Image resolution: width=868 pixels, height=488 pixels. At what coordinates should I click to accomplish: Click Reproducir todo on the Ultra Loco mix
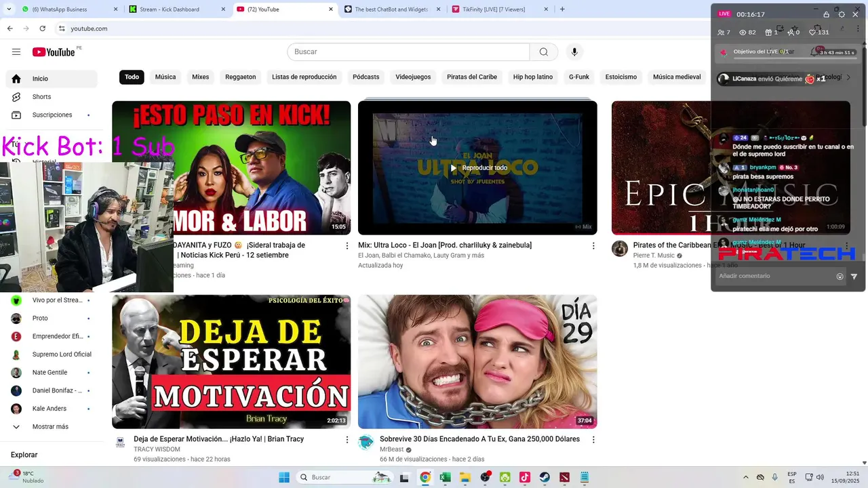[478, 168]
